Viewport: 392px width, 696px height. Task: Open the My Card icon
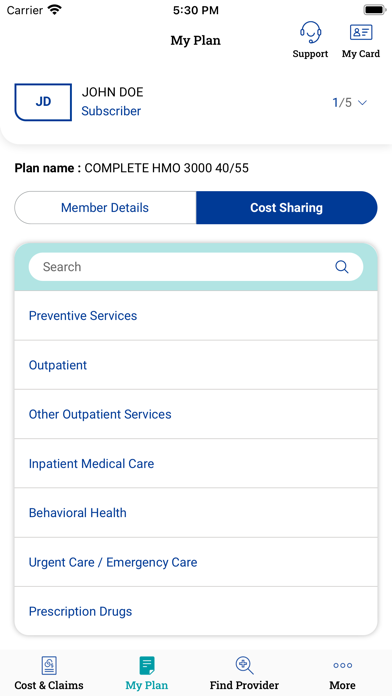[x=361, y=32]
